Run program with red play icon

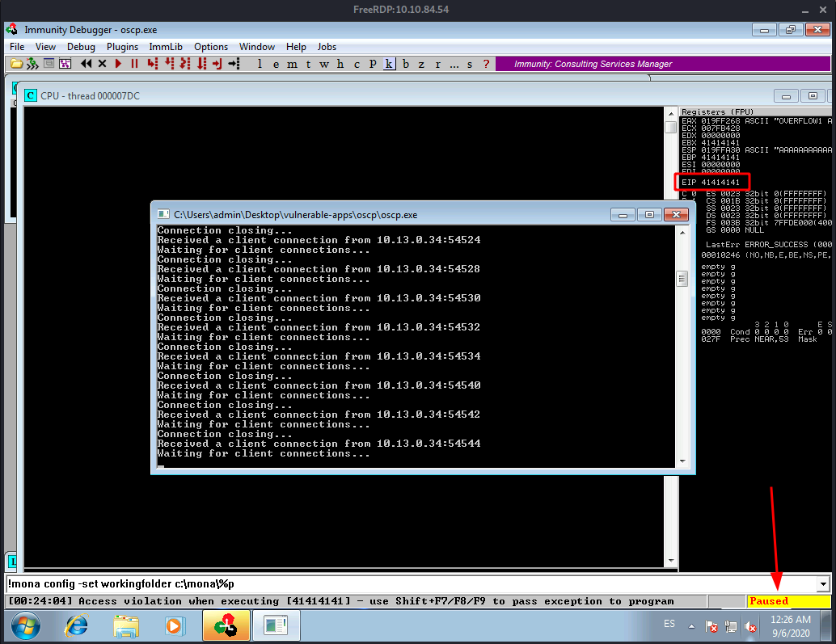click(x=118, y=64)
